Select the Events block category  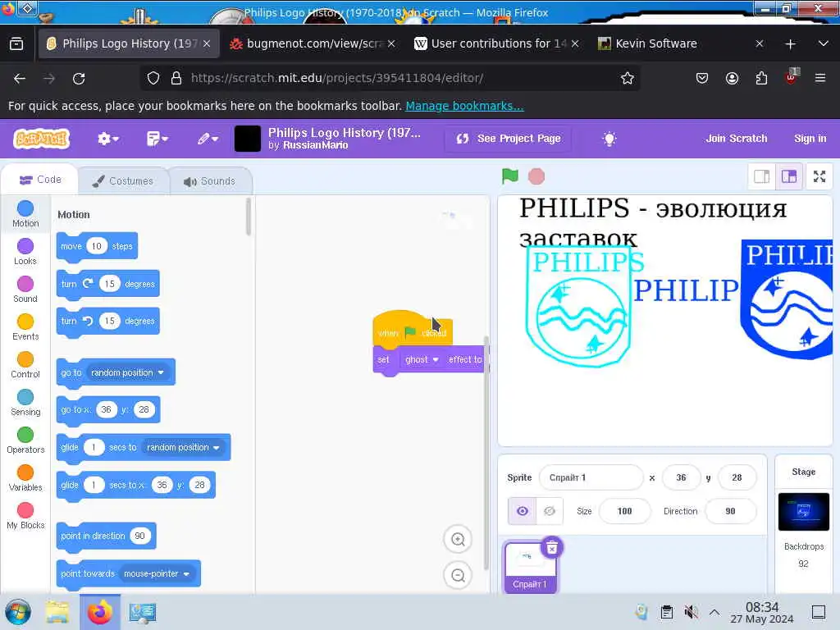point(25,327)
